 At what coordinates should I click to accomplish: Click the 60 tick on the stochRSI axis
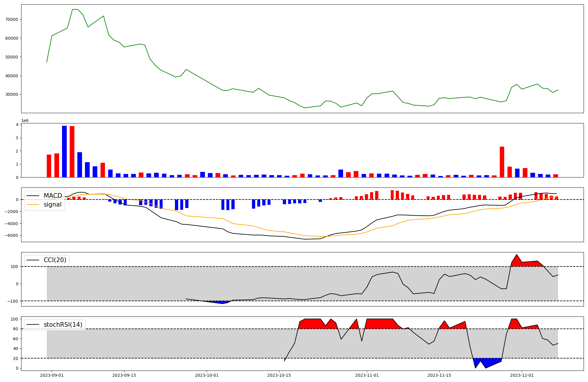16,339
